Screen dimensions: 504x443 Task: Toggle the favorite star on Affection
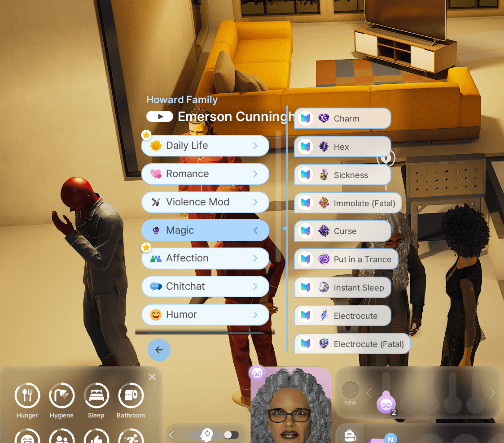[x=146, y=248]
